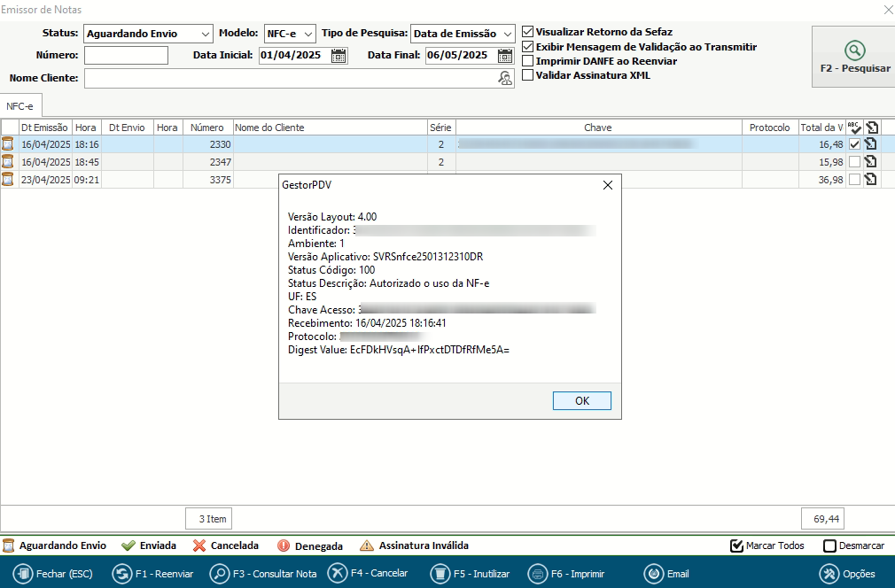Enable Imprimir DANFE ao Reenviar checkbox
This screenshot has height=588, width=895.
[528, 61]
